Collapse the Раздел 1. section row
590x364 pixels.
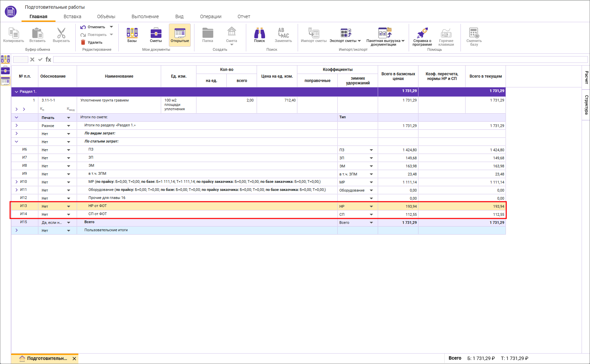tap(16, 91)
